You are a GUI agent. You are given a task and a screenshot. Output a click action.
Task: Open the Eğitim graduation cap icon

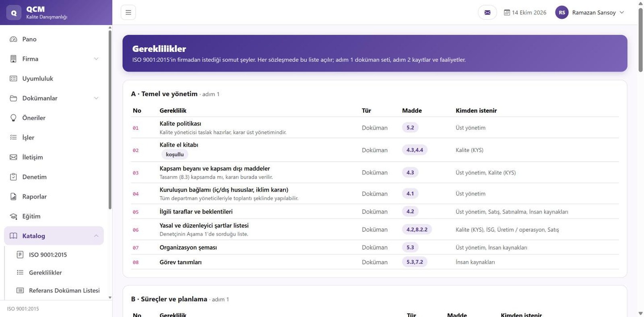pyautogui.click(x=13, y=216)
